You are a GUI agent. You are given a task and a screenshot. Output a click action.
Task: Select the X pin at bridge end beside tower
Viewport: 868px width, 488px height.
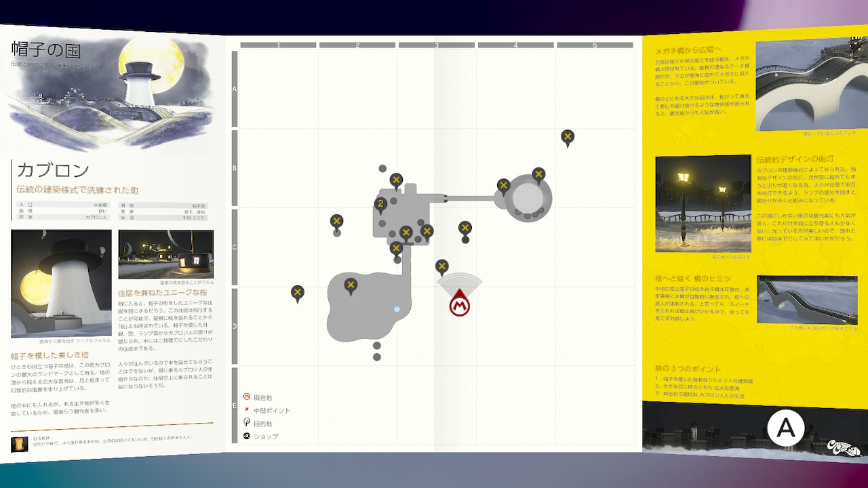(503, 186)
